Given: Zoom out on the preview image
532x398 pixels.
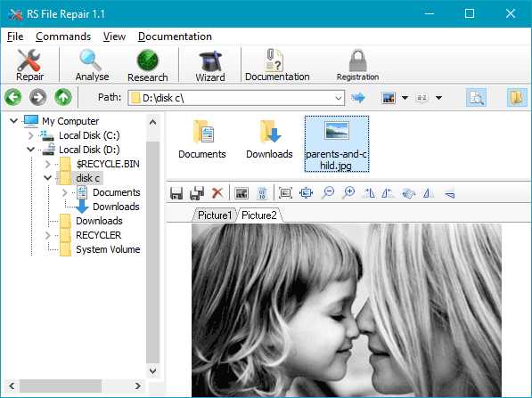Looking at the screenshot, I should point(328,193).
